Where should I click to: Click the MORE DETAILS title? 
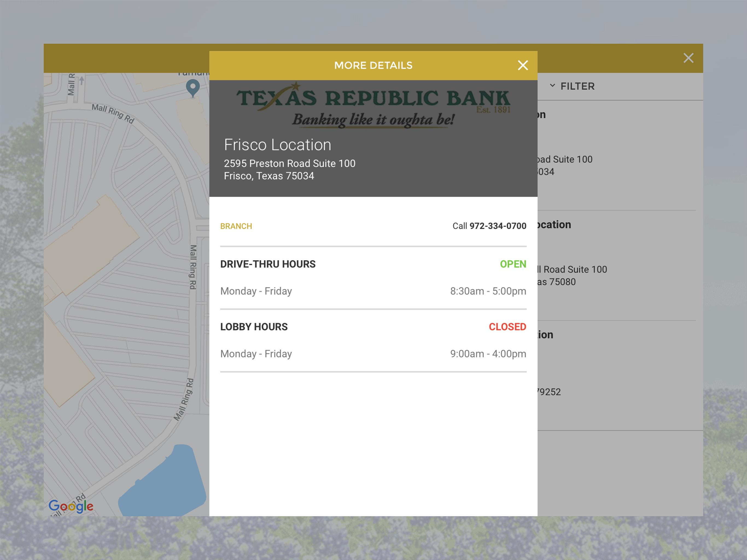[373, 65]
